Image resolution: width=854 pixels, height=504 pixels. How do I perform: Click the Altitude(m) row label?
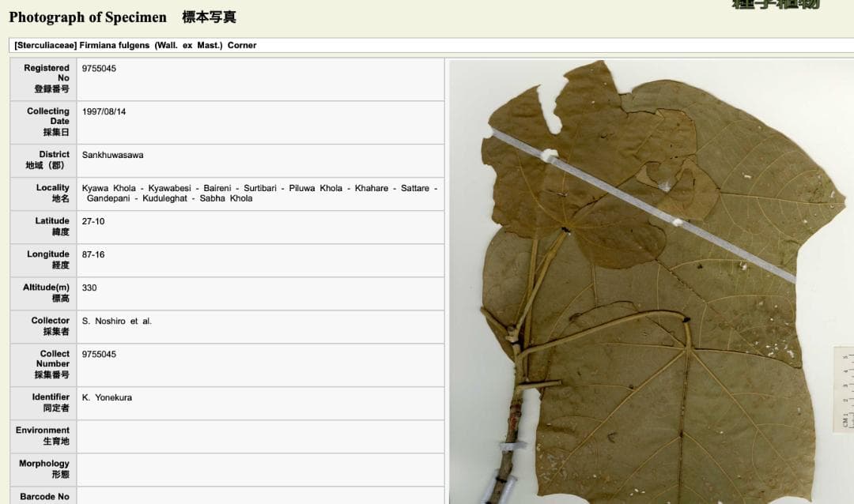46,293
